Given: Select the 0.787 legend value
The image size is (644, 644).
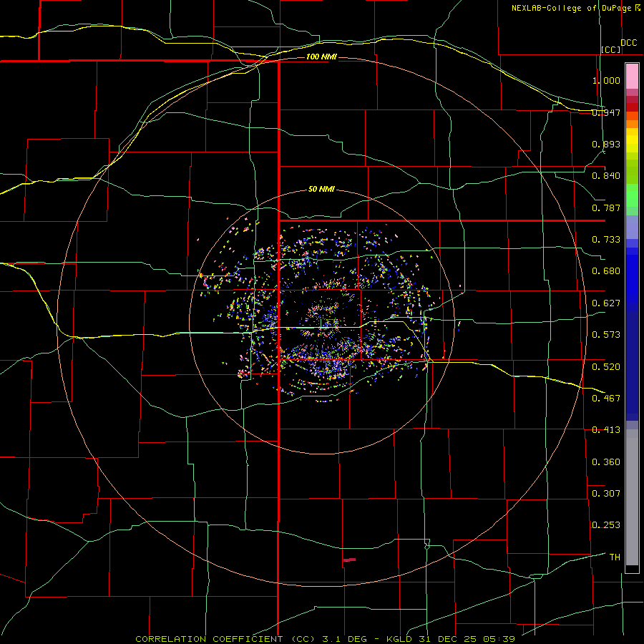Looking at the screenshot, I should 606,208.
